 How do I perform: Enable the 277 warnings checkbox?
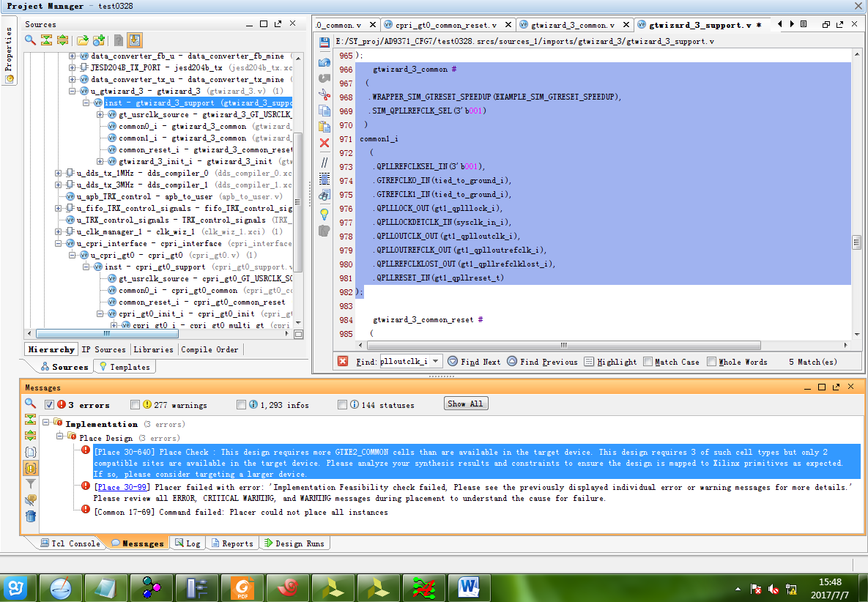(135, 403)
